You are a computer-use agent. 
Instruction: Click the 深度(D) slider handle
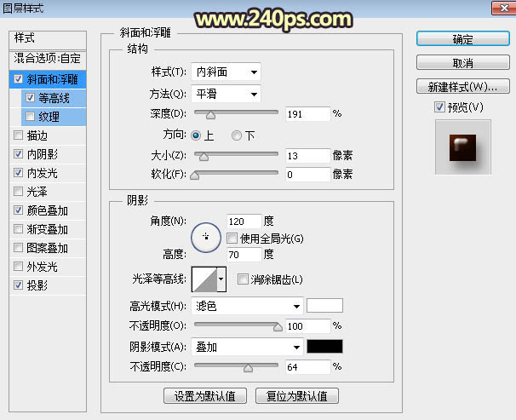(x=210, y=115)
